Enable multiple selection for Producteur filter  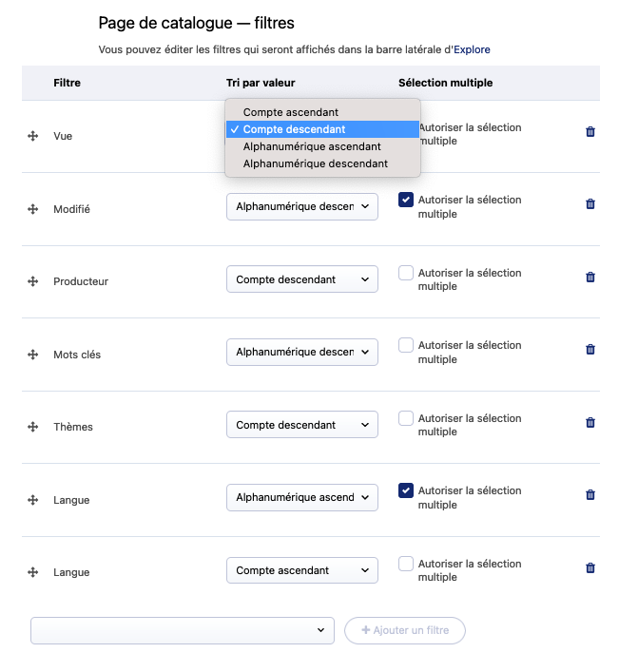406,273
